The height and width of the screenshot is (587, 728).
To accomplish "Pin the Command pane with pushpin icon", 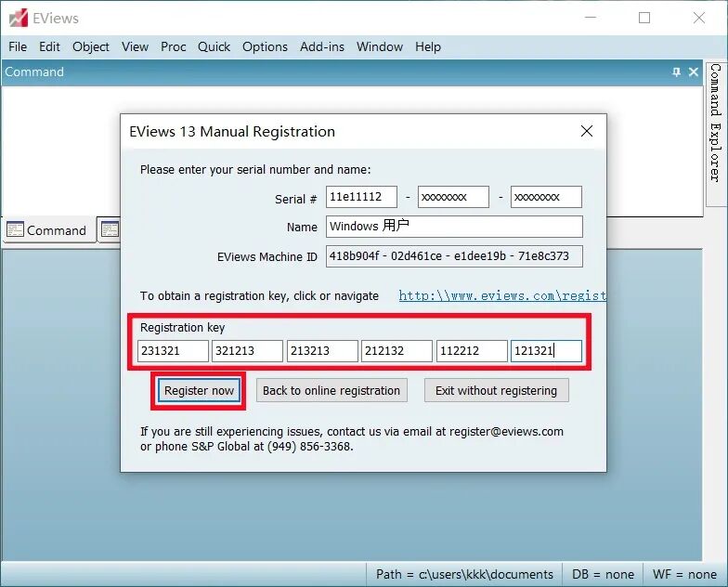I will point(676,72).
